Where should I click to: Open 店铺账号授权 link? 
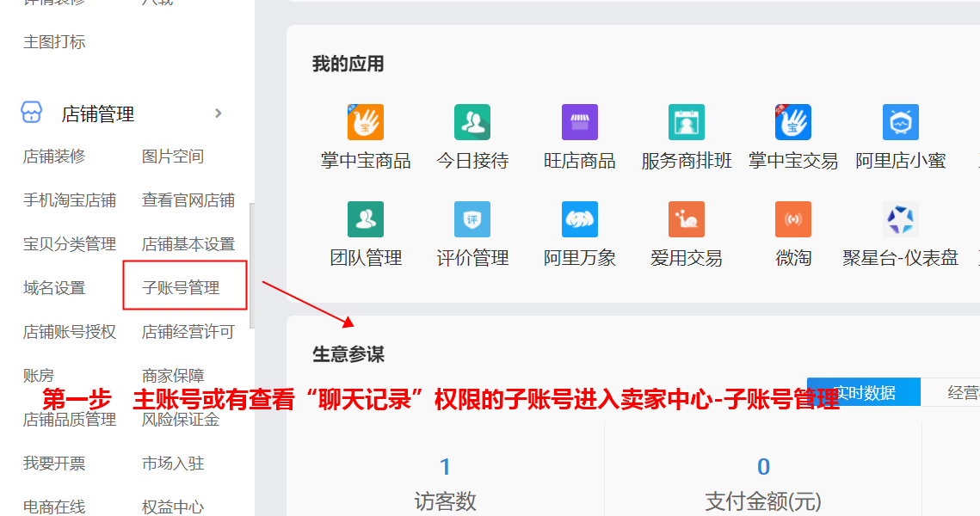pyautogui.click(x=70, y=332)
